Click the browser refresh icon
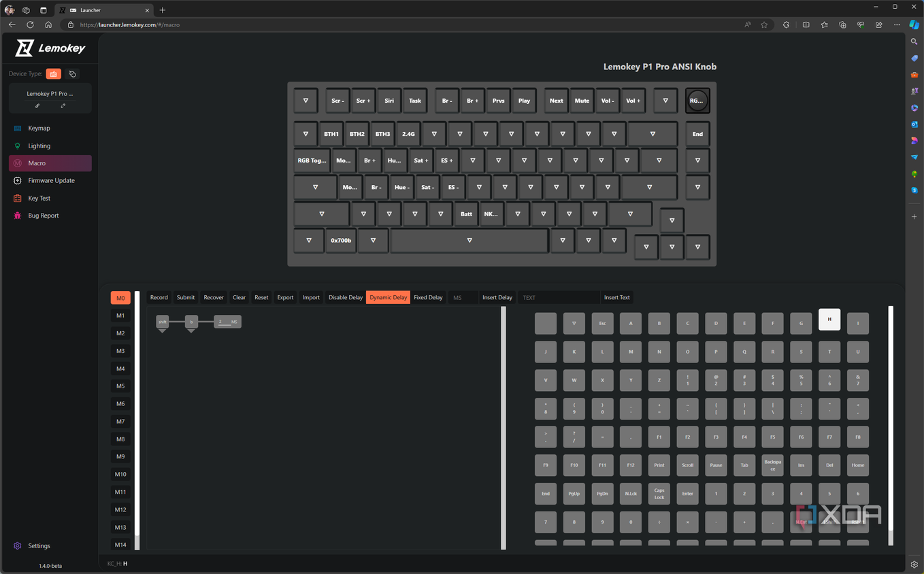The height and width of the screenshot is (574, 924). click(30, 24)
